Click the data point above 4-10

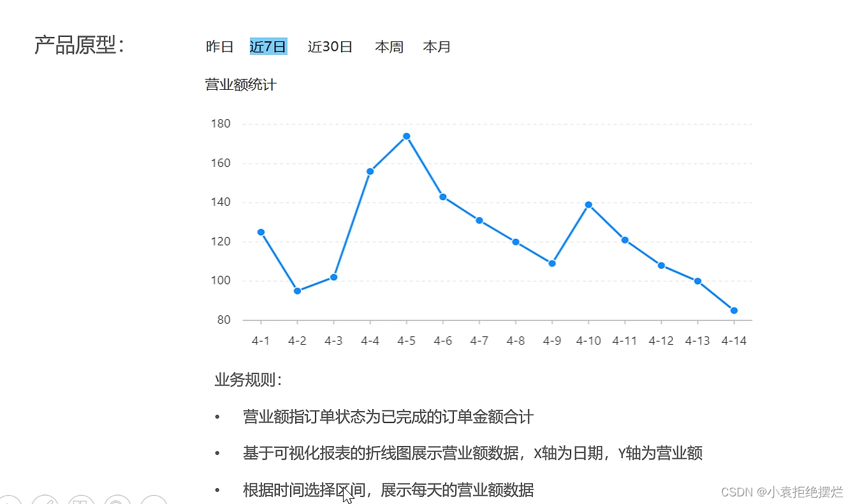(588, 205)
